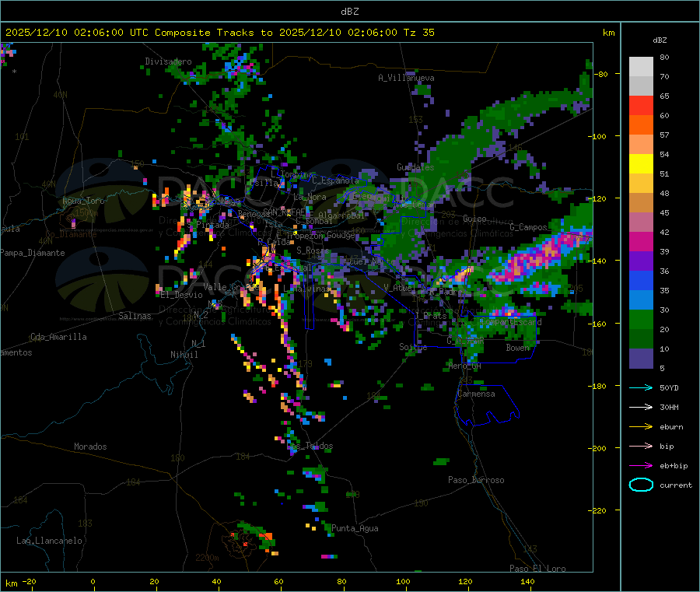The image size is (700, 592).
Task: Click the Guico map label
Action: coord(474,219)
